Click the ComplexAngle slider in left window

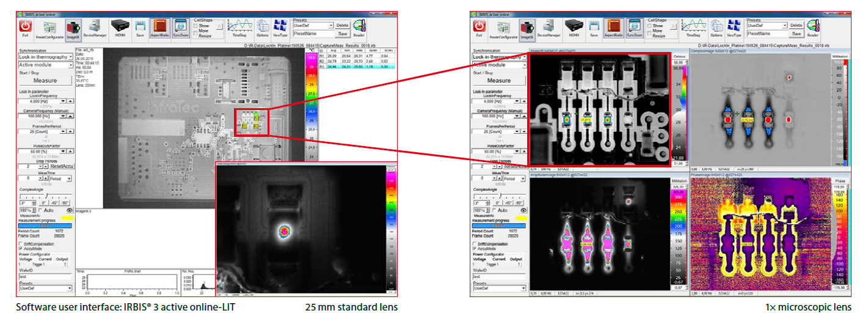click(45, 196)
